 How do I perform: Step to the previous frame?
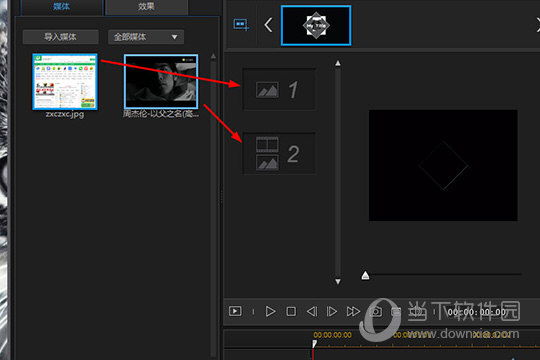[x=312, y=311]
